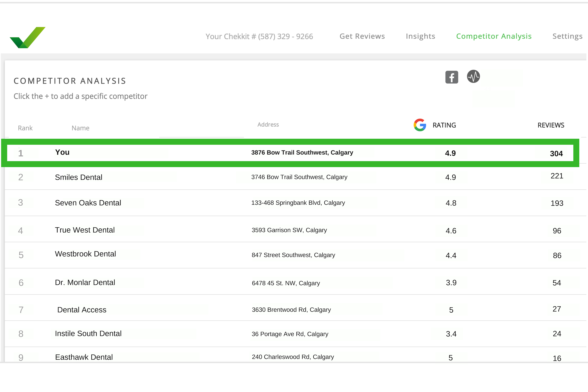Viewport: 588px width, 392px height.
Task: Open the Facebook icon view
Action: point(451,77)
